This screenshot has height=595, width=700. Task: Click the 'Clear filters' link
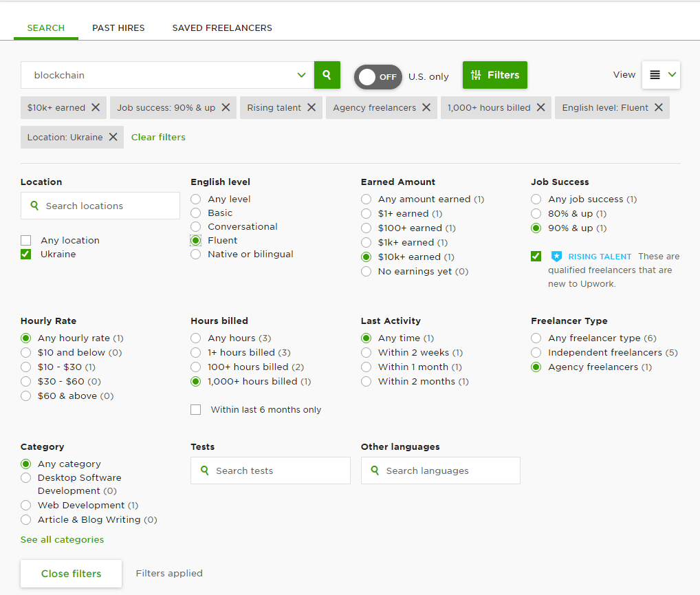158,137
